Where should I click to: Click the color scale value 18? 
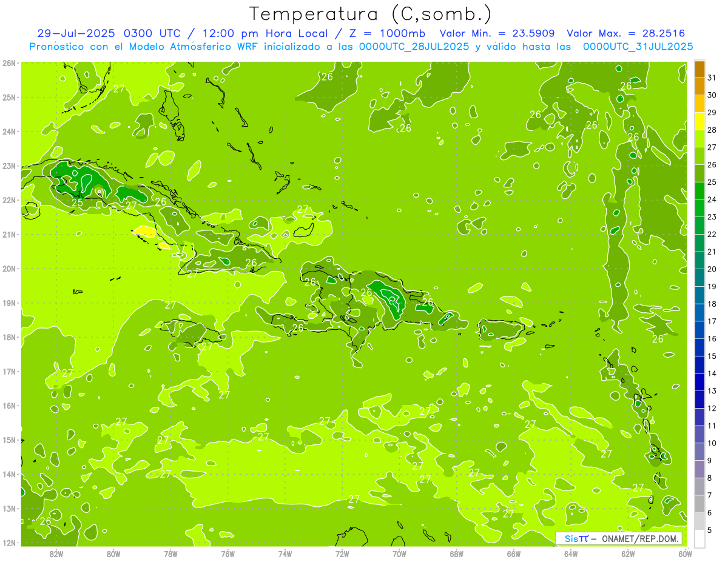pyautogui.click(x=712, y=304)
